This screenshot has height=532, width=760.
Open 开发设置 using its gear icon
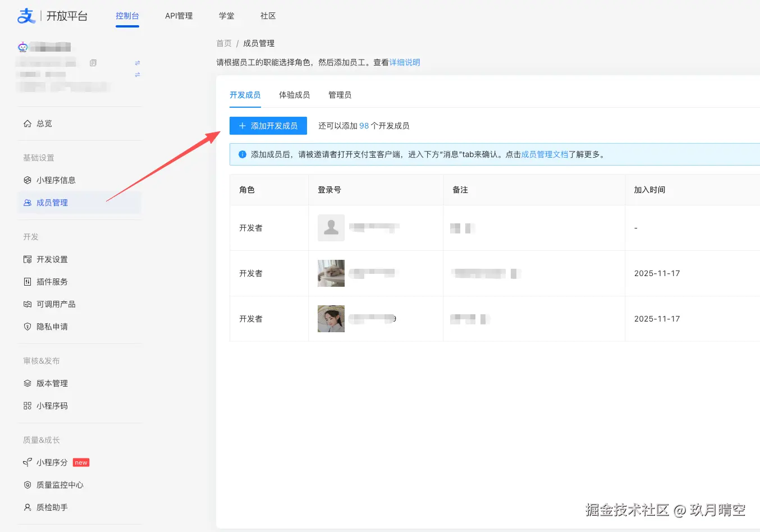click(27, 259)
